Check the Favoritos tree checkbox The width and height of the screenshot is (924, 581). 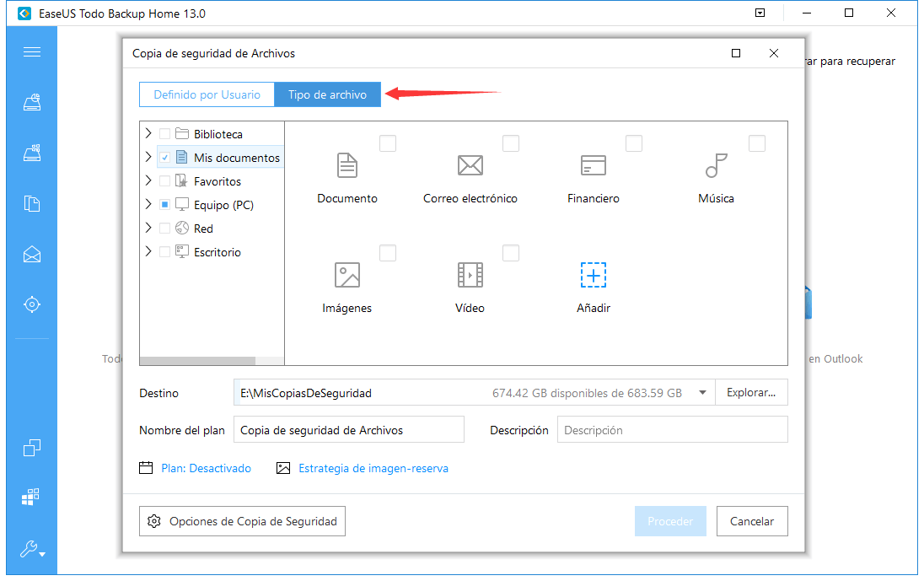165,181
